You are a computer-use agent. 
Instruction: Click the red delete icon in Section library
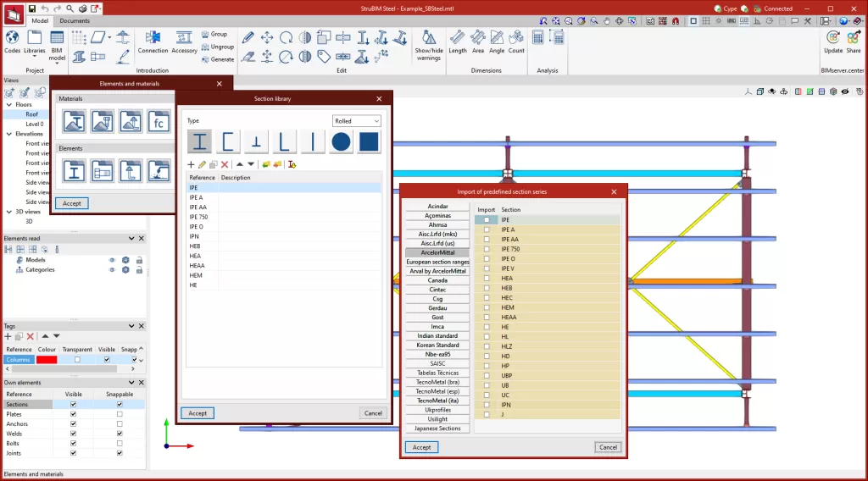tap(225, 164)
